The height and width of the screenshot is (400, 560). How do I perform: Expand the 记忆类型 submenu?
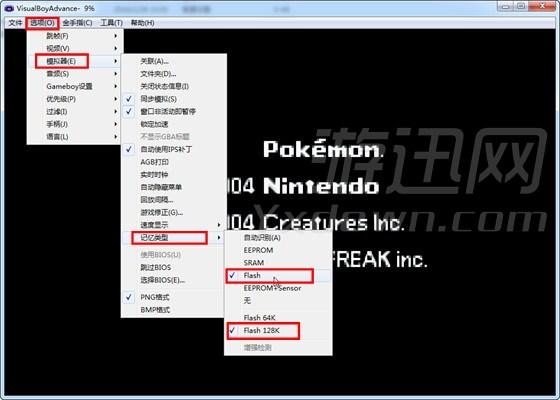click(x=174, y=238)
